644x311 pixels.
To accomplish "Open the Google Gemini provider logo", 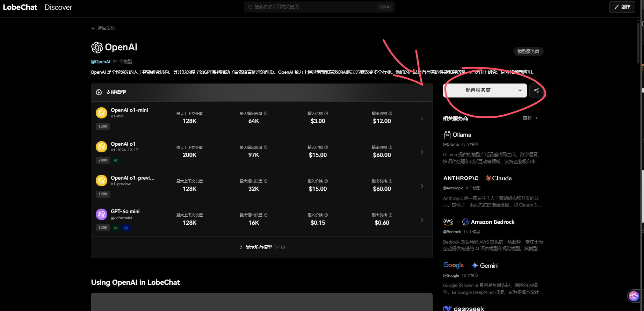I will (x=471, y=266).
